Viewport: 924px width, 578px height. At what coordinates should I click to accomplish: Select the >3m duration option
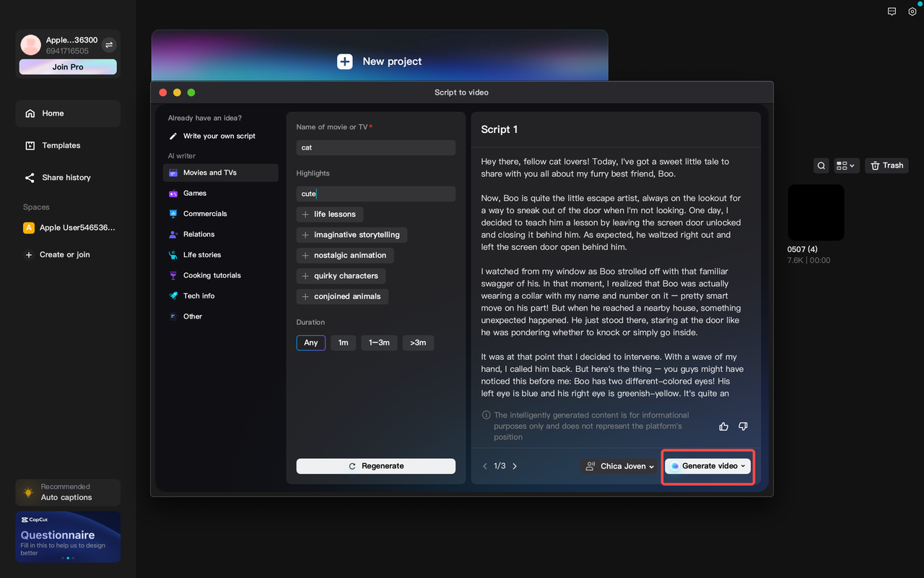418,342
